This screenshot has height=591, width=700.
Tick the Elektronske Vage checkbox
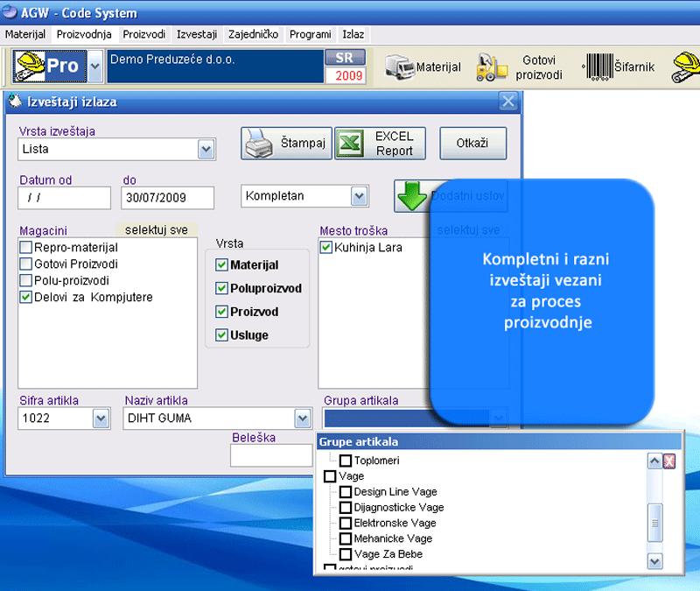(346, 523)
